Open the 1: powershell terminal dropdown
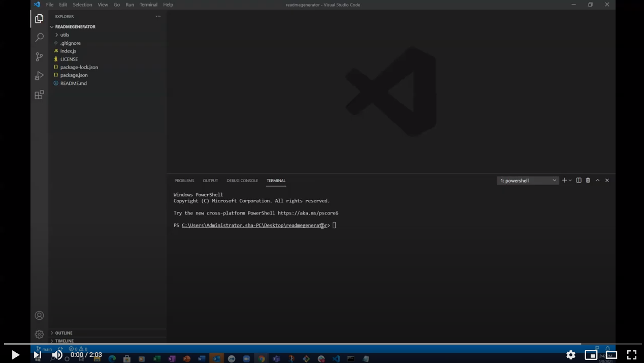Image resolution: width=644 pixels, height=363 pixels. click(x=528, y=180)
